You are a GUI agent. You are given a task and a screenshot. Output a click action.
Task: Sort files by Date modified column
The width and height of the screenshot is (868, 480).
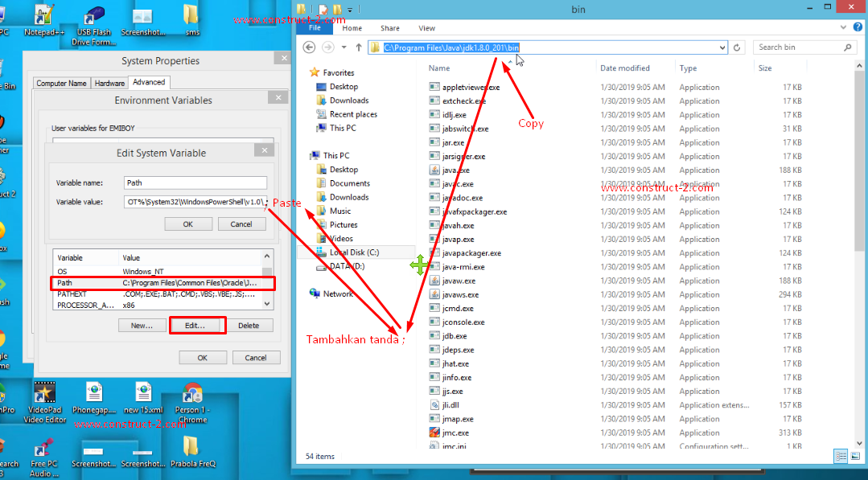[625, 68]
